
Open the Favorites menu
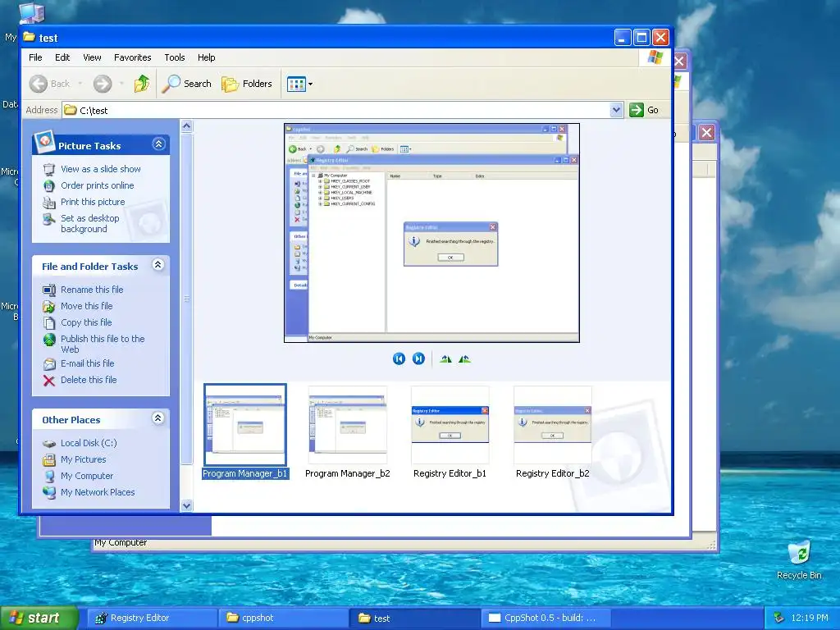click(x=132, y=57)
